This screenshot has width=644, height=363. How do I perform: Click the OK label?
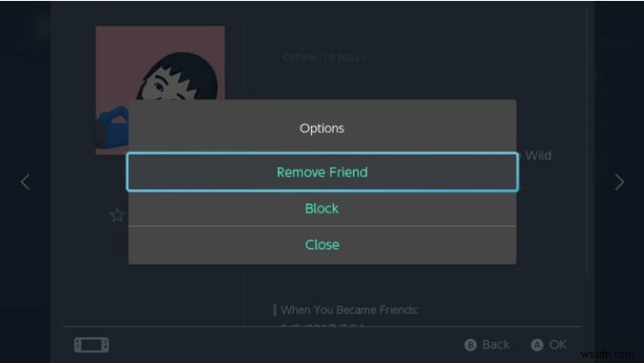(x=557, y=344)
